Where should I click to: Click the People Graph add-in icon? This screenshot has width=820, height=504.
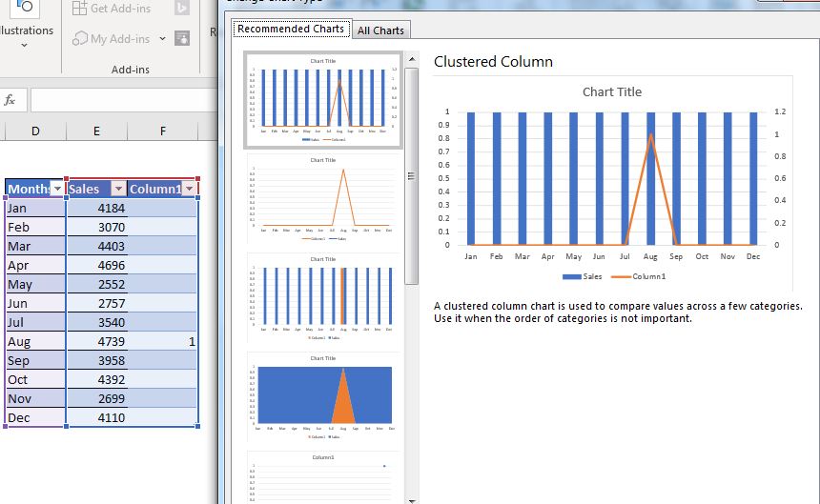point(182,38)
